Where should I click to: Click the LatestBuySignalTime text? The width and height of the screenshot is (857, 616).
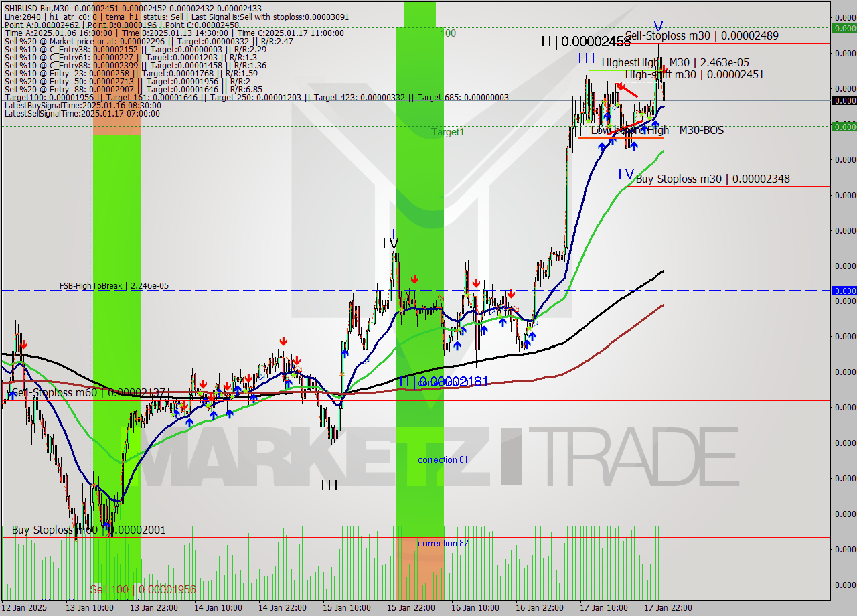coord(82,105)
